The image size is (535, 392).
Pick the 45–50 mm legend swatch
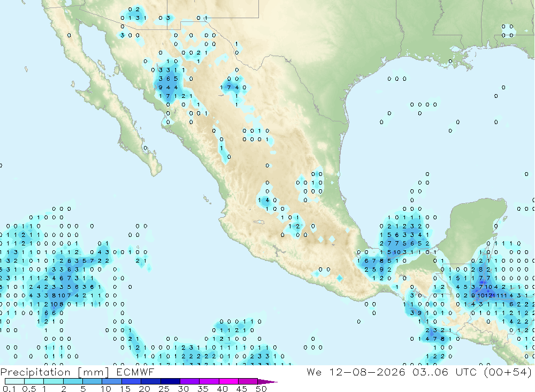(248, 381)
